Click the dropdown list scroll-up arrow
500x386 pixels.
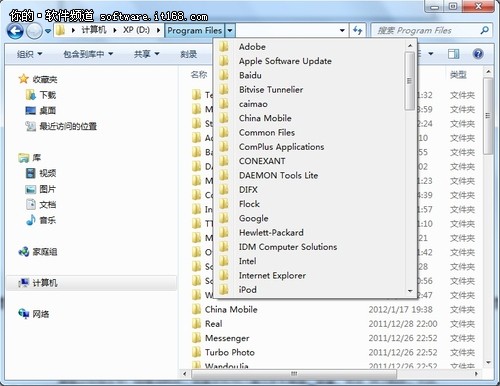click(x=410, y=45)
